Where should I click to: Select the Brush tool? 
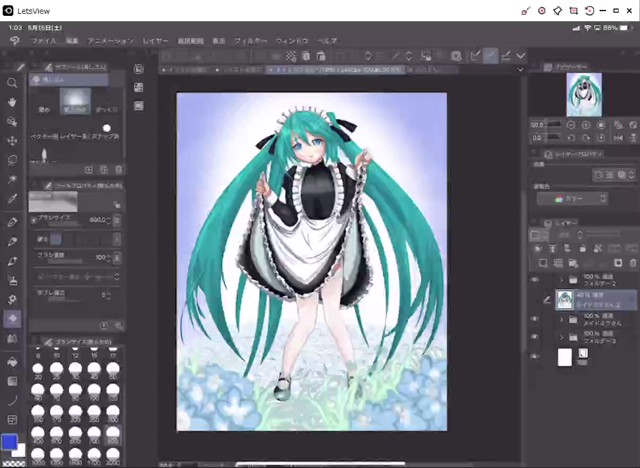[x=12, y=261]
